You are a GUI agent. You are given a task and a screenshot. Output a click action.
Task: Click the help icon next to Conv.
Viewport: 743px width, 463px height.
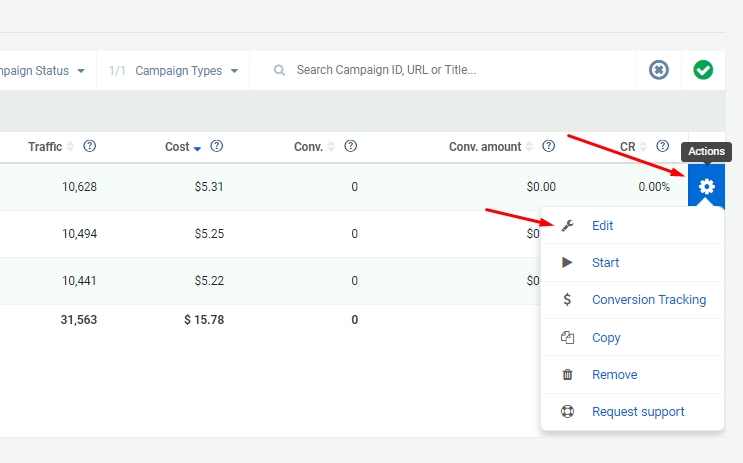click(x=351, y=146)
